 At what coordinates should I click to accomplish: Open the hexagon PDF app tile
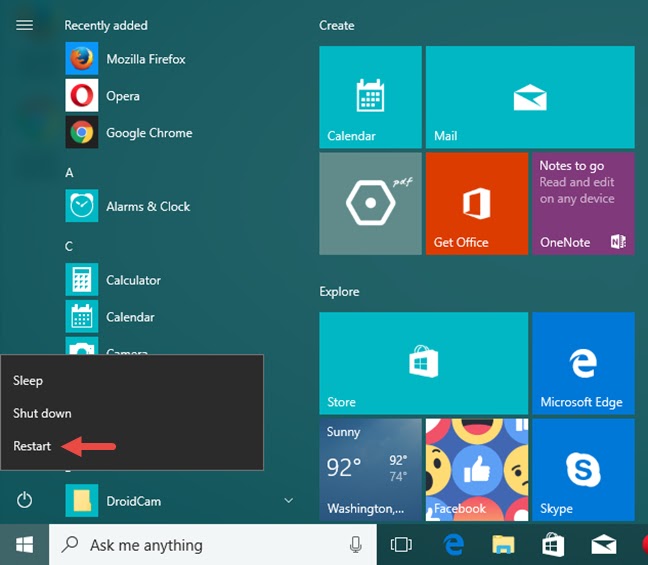370,203
